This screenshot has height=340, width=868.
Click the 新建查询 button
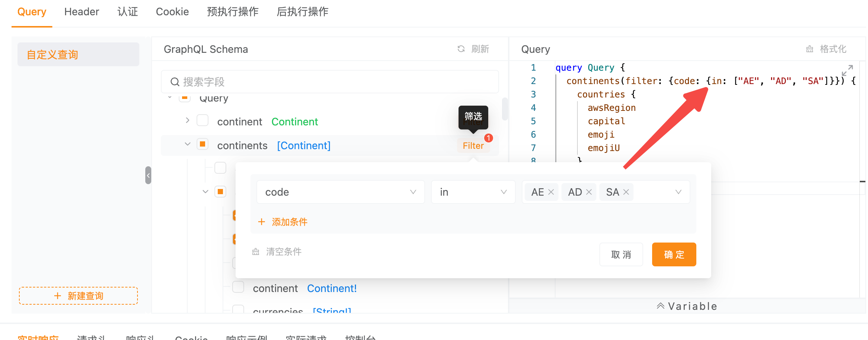point(78,296)
